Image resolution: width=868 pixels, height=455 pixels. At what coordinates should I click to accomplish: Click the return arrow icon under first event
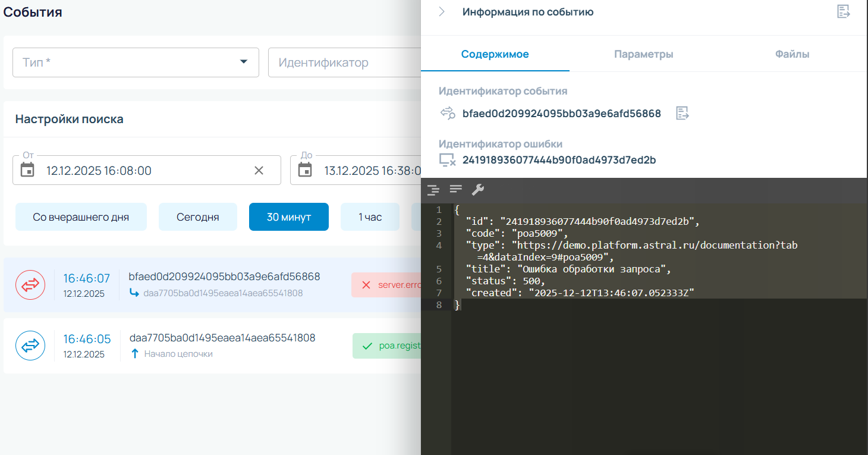pyautogui.click(x=134, y=293)
